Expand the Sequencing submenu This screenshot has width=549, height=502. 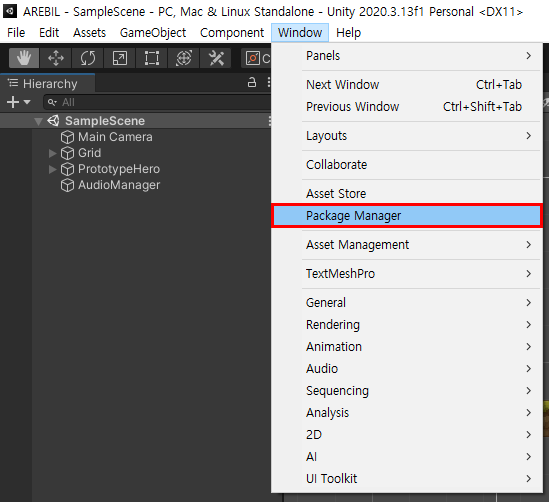click(407, 391)
